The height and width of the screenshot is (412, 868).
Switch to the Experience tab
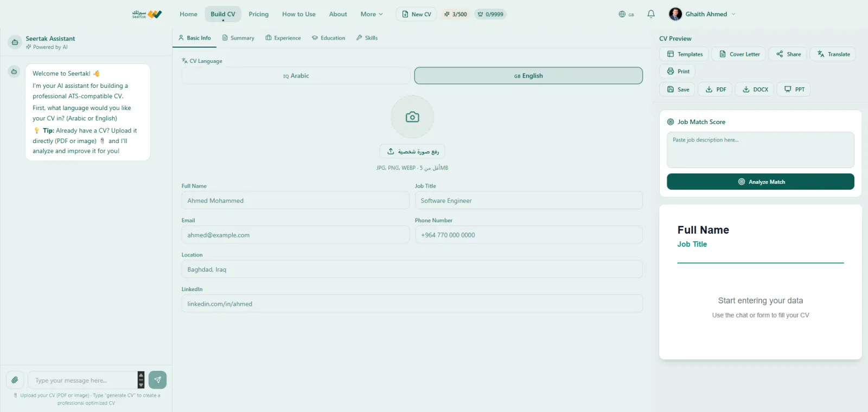[283, 38]
